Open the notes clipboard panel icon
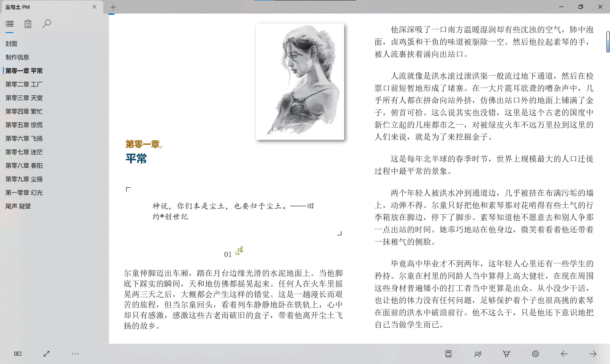This screenshot has width=610, height=364. pos(28,24)
